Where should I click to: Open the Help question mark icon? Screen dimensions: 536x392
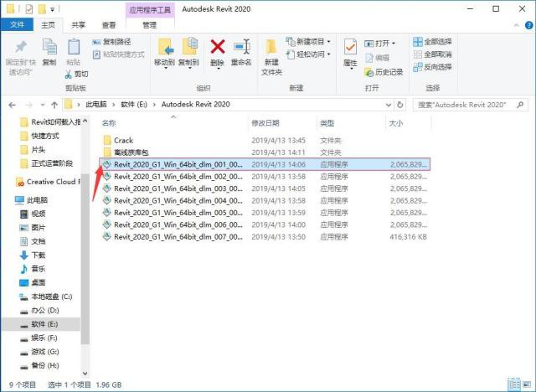point(528,25)
